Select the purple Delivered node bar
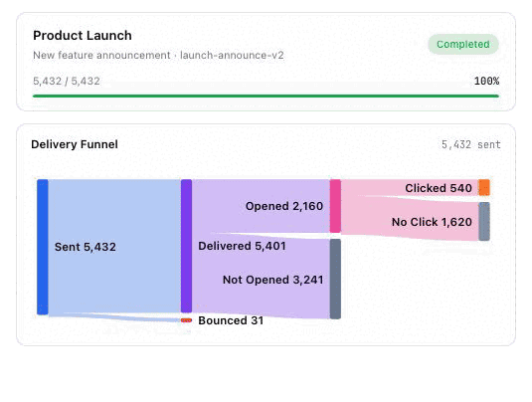The image size is (532, 402). [x=186, y=246]
